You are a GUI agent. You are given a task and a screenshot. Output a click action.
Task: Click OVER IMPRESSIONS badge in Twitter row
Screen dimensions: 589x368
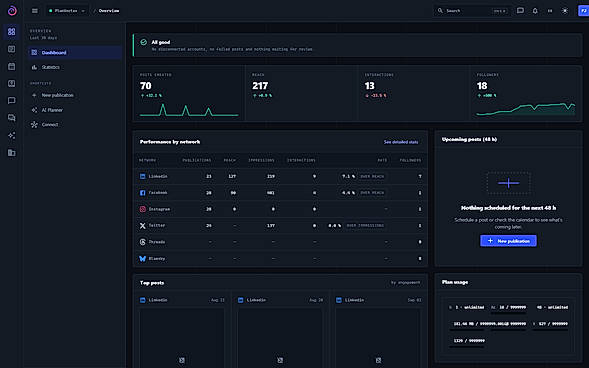pos(365,226)
